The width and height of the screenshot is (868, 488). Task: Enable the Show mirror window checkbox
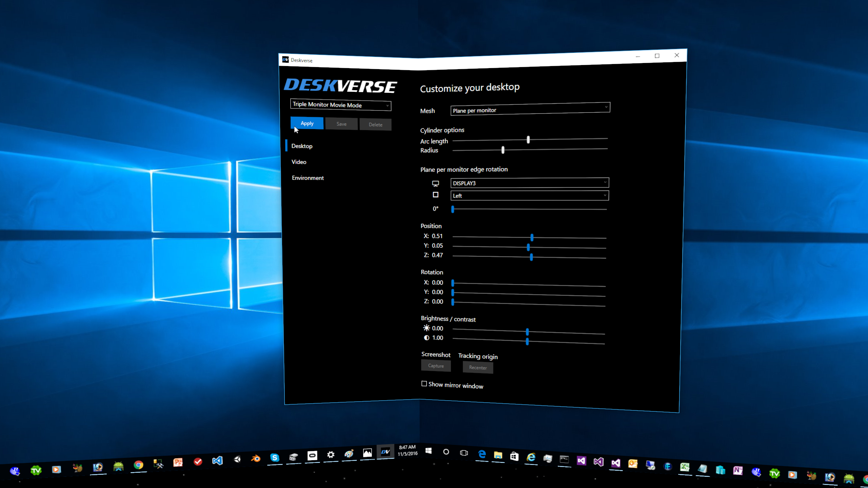[424, 384]
